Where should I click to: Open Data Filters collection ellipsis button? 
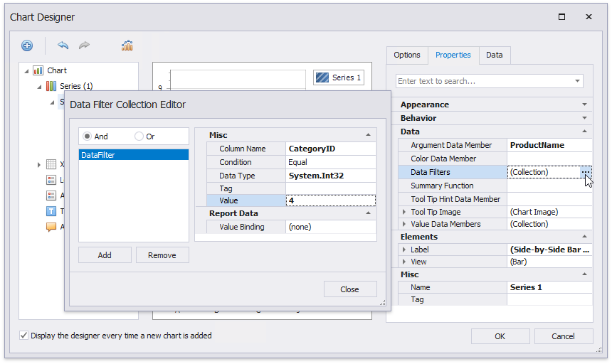[x=585, y=172]
